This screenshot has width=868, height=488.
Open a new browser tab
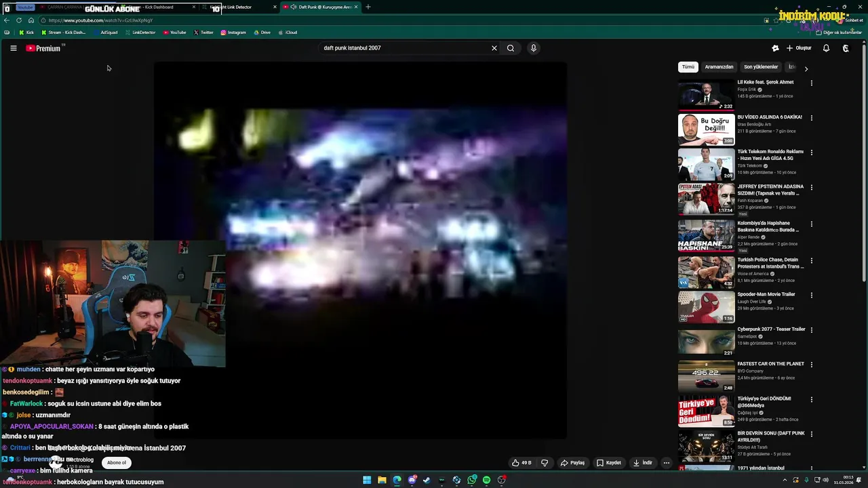[x=368, y=7]
